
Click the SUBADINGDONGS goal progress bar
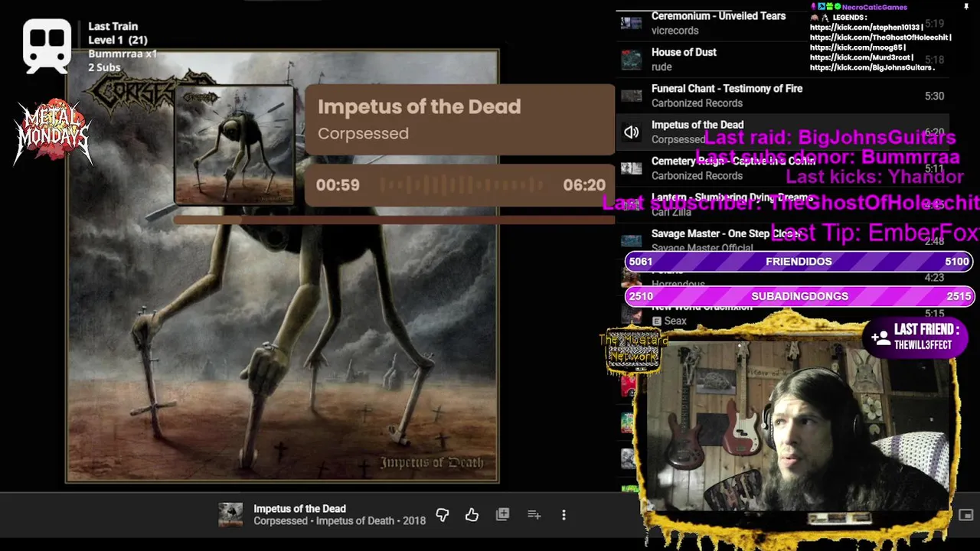click(799, 296)
